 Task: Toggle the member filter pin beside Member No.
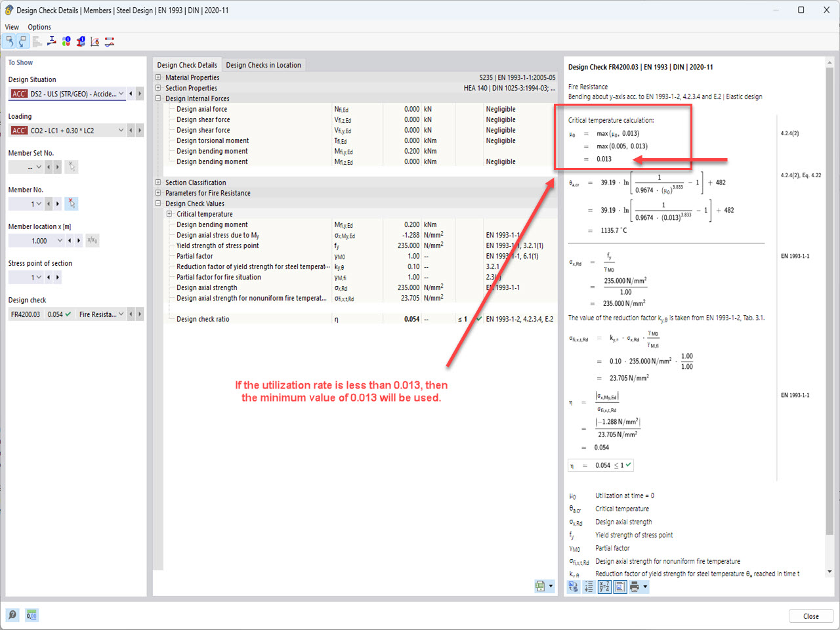(72, 203)
